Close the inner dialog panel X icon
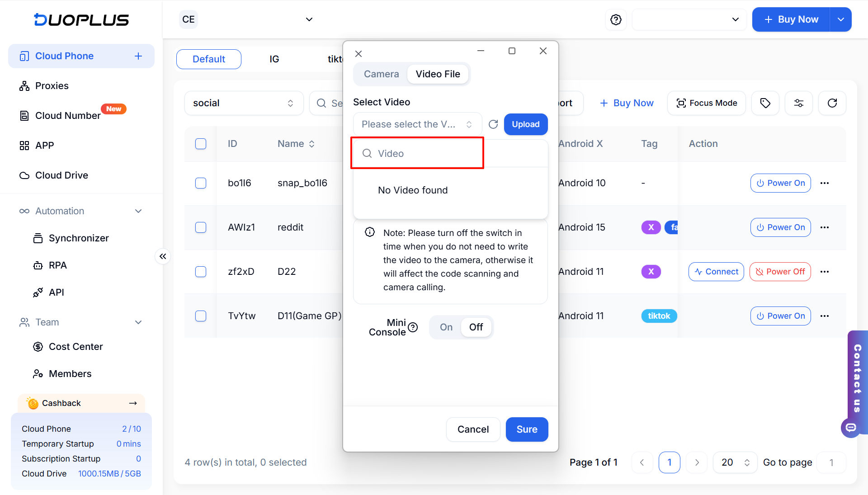The height and width of the screenshot is (495, 868). (x=359, y=54)
